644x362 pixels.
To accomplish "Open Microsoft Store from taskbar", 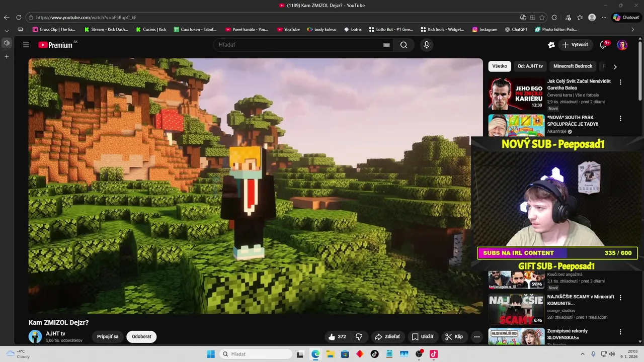I will pos(345,354).
